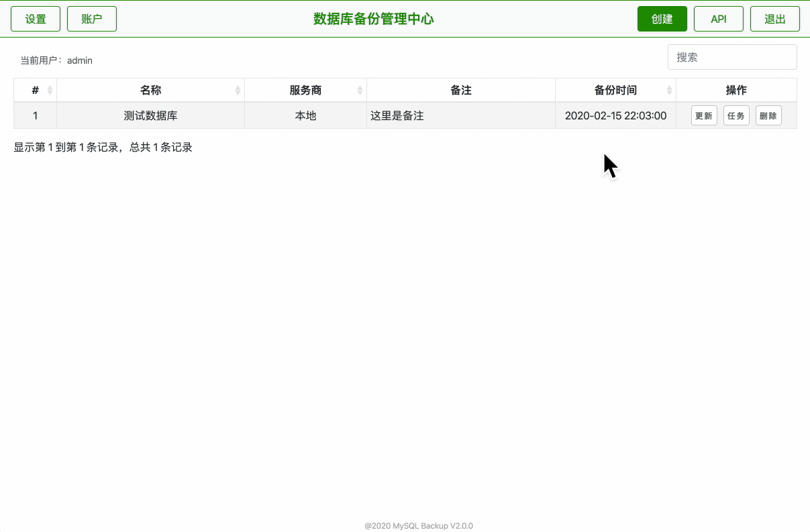Click 删除 for 测试数据库 row

coord(768,115)
